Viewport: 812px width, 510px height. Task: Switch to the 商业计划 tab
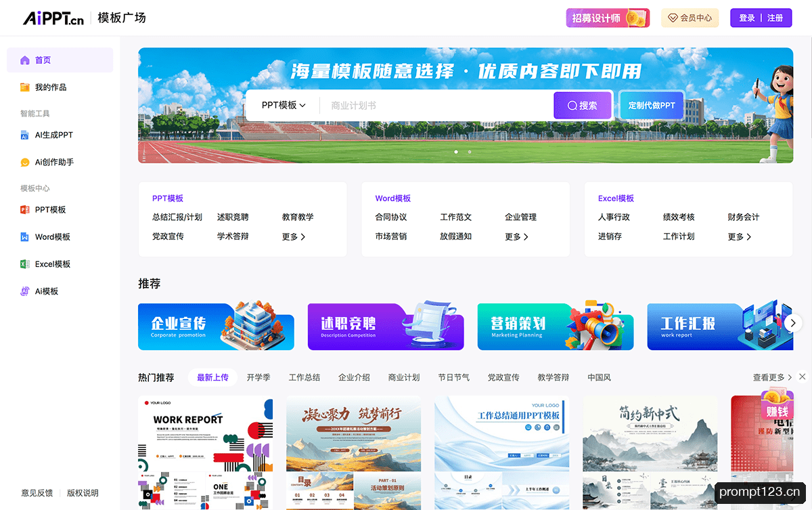[404, 377]
